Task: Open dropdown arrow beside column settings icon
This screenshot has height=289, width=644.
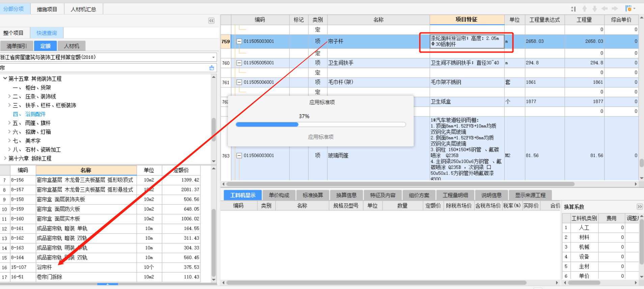Action: [635, 9]
